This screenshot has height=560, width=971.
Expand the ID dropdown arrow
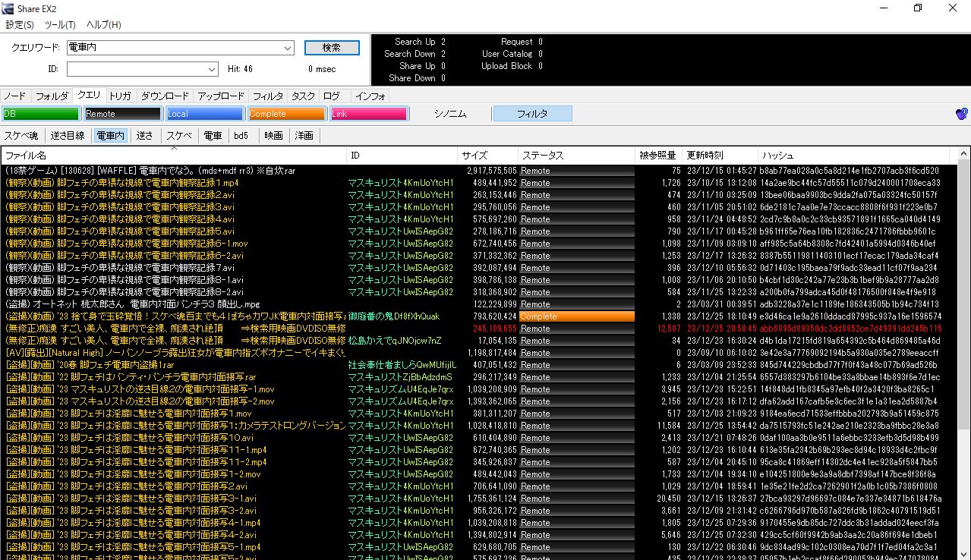pyautogui.click(x=212, y=69)
